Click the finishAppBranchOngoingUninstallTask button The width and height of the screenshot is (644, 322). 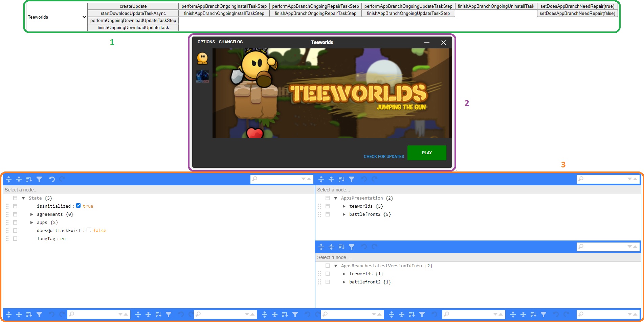496,6
